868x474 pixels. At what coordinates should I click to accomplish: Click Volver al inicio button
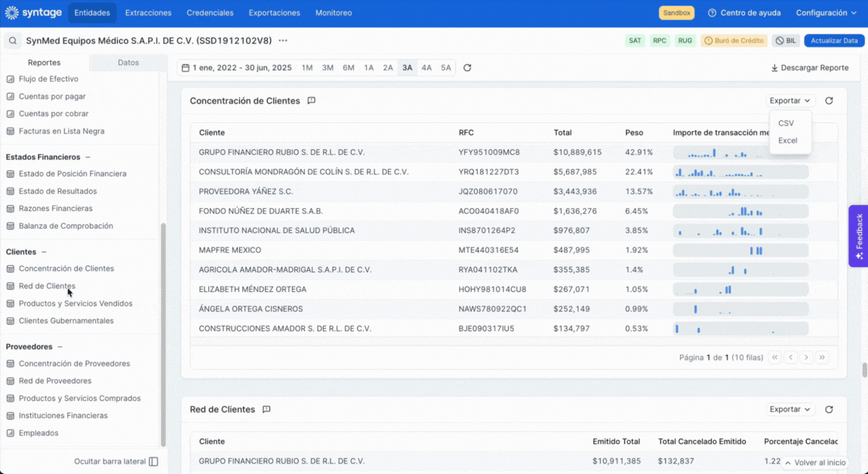(x=815, y=463)
